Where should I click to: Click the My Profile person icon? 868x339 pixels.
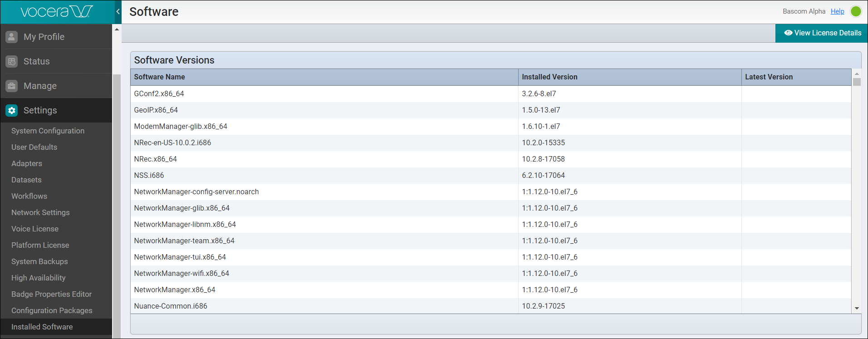(x=12, y=37)
